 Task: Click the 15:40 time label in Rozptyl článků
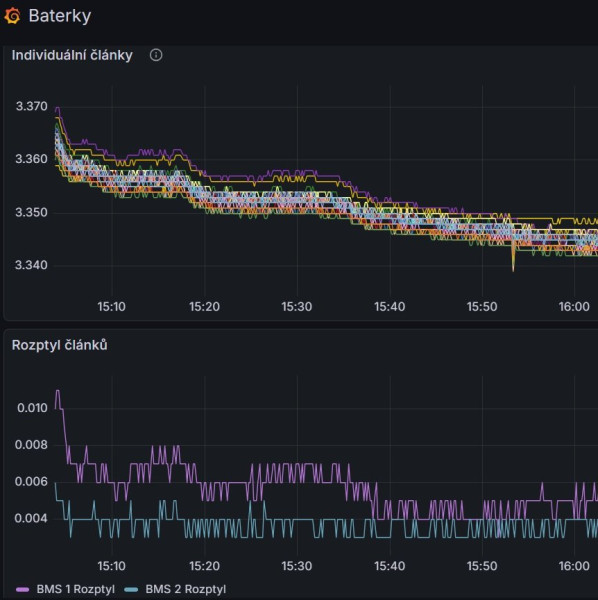pyautogui.click(x=389, y=566)
